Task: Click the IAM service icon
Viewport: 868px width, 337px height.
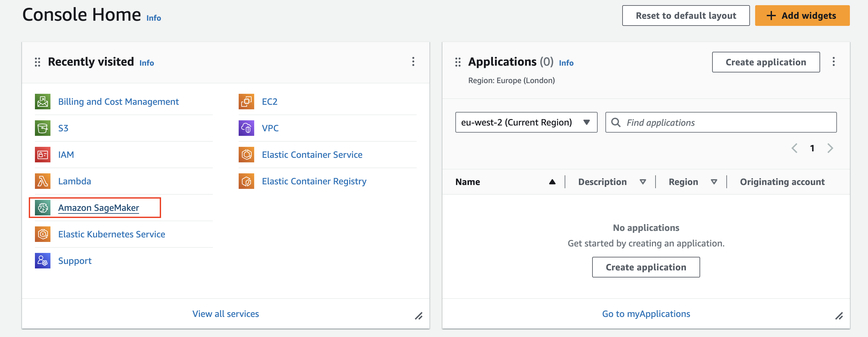Action: pos(42,155)
